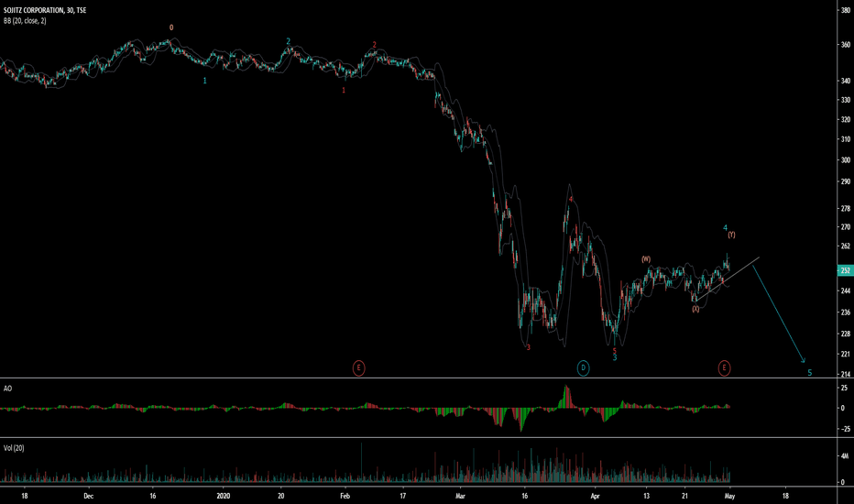Click the teal dividend D marker
This screenshot has height=504, width=854.
584,368
